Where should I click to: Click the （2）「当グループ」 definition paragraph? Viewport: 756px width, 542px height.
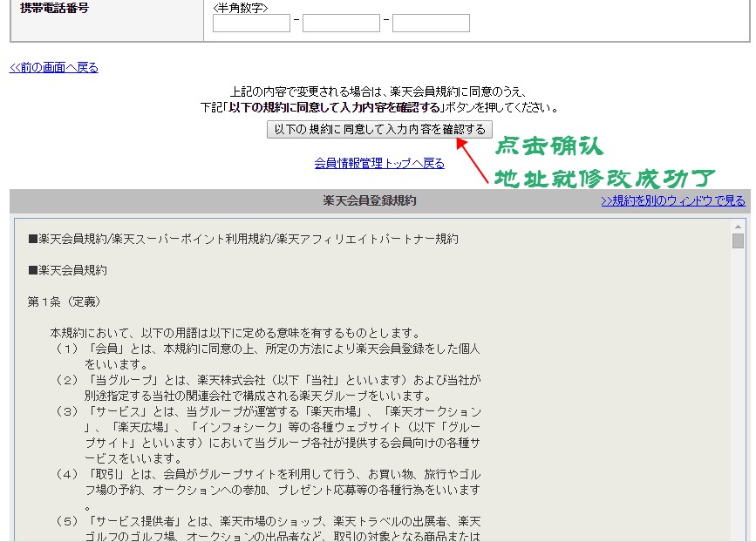266,388
